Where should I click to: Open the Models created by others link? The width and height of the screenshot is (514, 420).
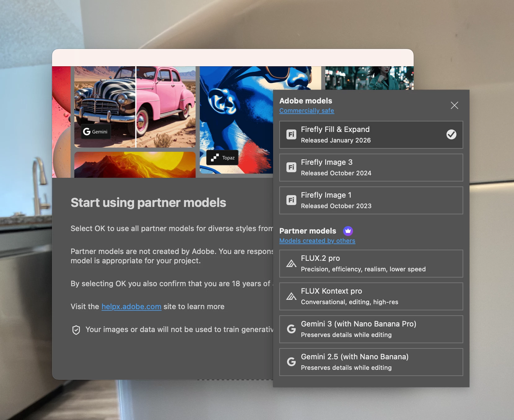[317, 241]
